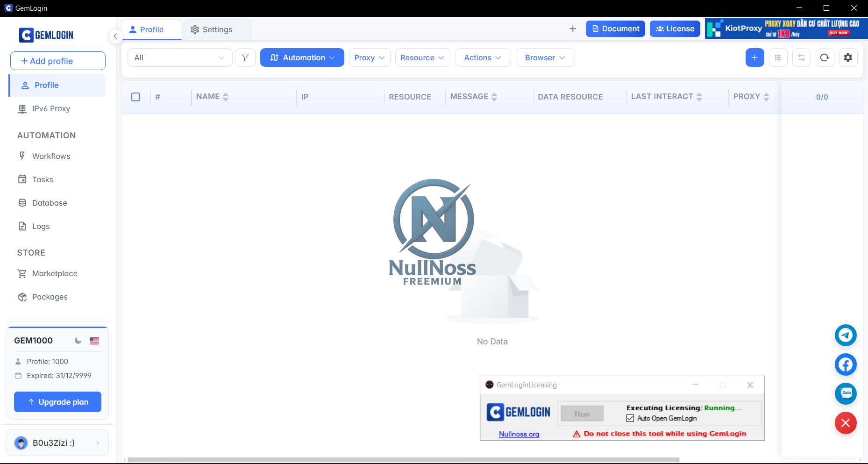868x464 pixels.
Task: Expand the Browser dropdown
Action: (545, 57)
